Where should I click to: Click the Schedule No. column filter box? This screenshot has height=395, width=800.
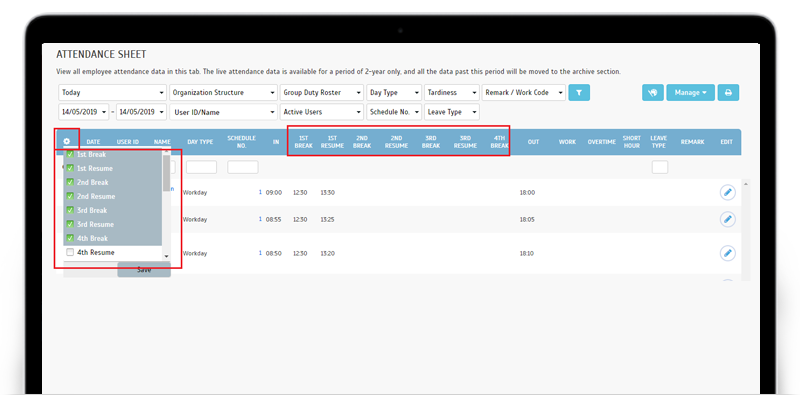(242, 167)
